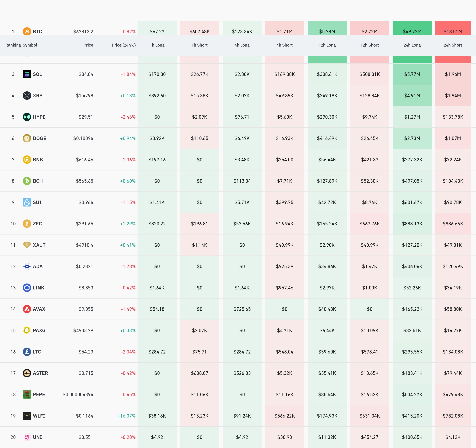
Task: Sort by Ranking column header
Action: 13,45
